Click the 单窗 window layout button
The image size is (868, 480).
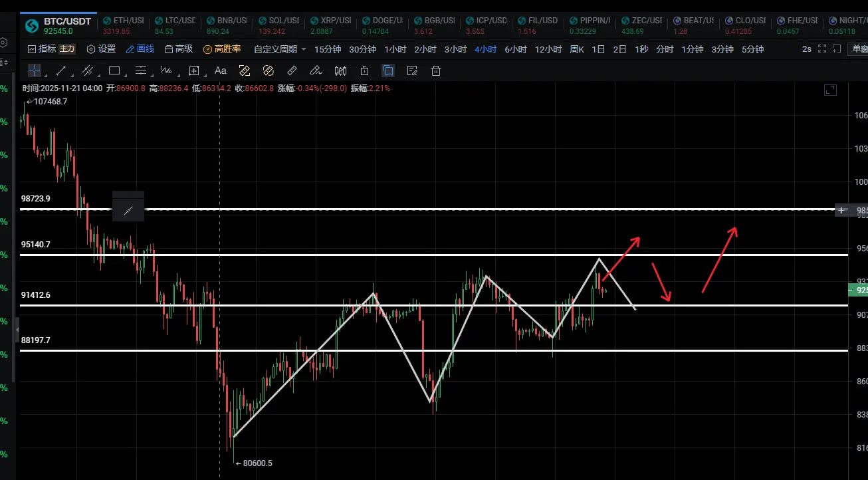tap(859, 49)
